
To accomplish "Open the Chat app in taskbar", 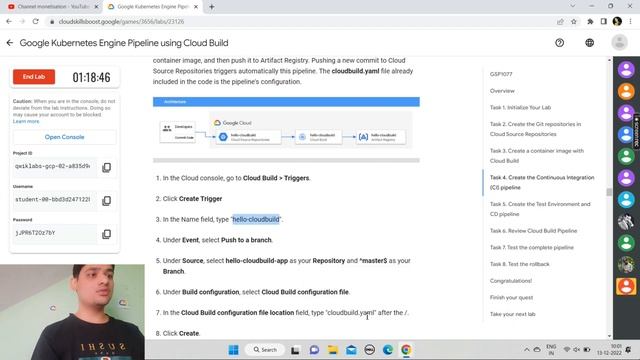I will point(314,350).
